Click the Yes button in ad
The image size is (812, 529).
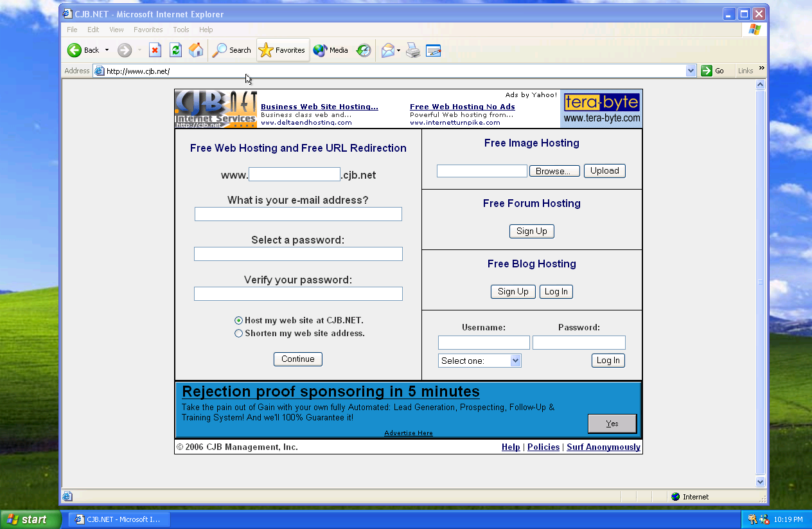point(612,424)
